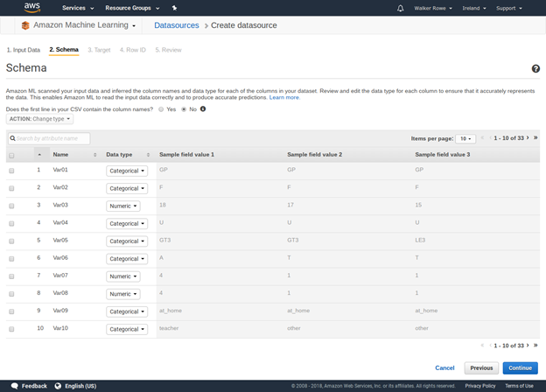Click the row number sort triangle header

[x=39, y=155]
